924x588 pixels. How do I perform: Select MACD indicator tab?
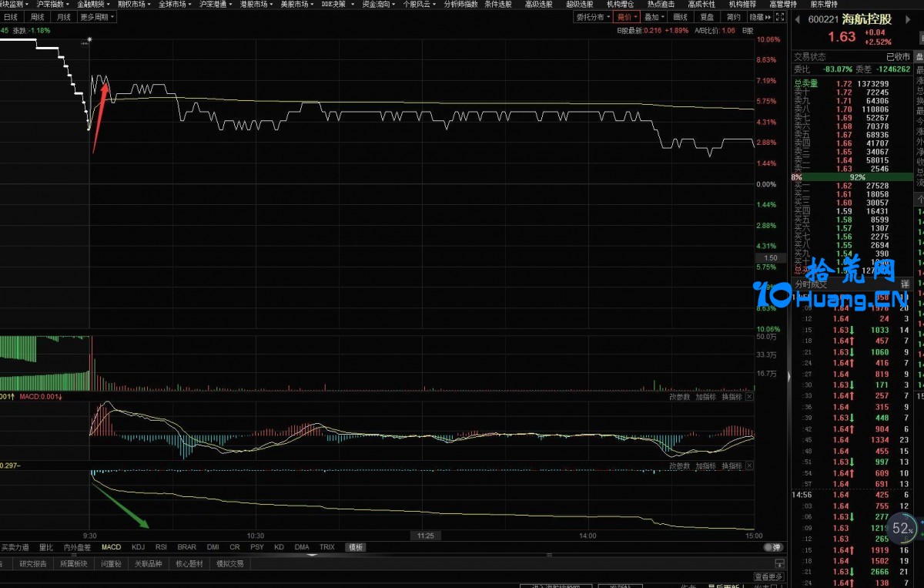click(x=112, y=547)
